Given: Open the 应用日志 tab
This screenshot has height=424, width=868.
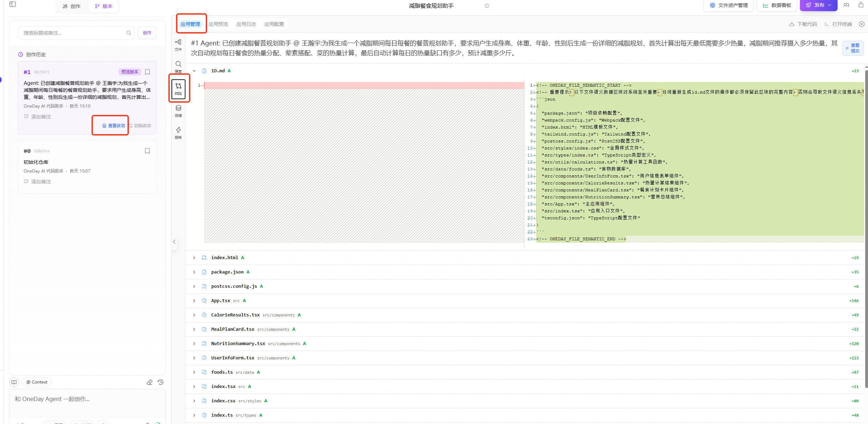Looking at the screenshot, I should (x=246, y=24).
